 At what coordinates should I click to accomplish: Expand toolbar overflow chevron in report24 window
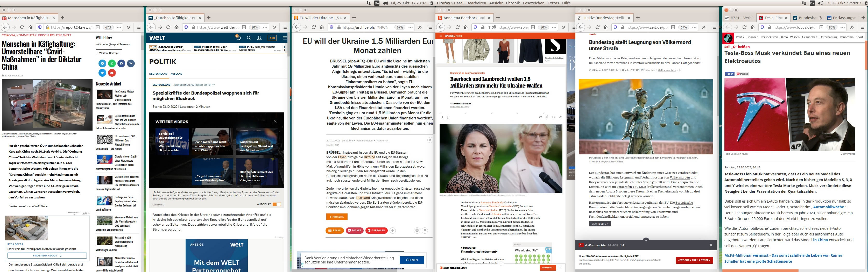[x=128, y=27]
